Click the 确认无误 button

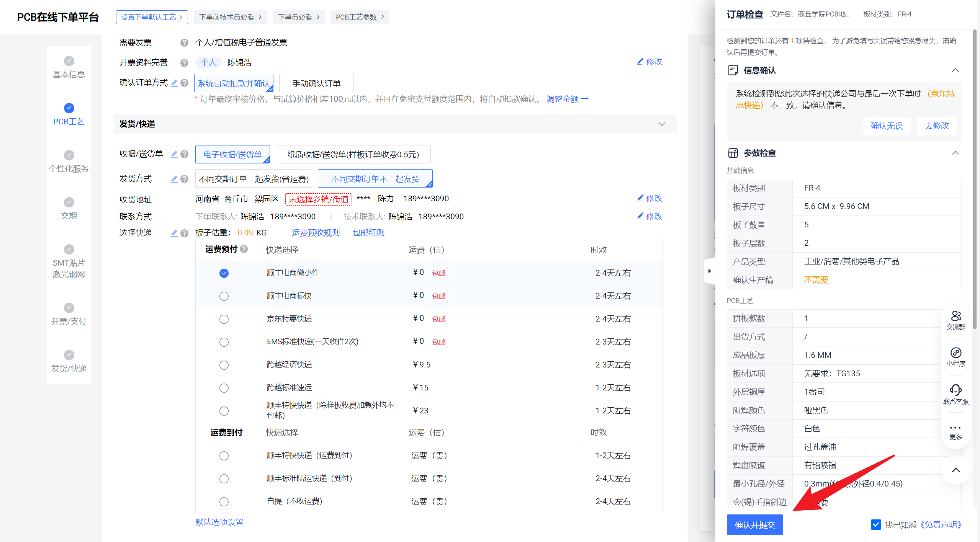pyautogui.click(x=886, y=126)
